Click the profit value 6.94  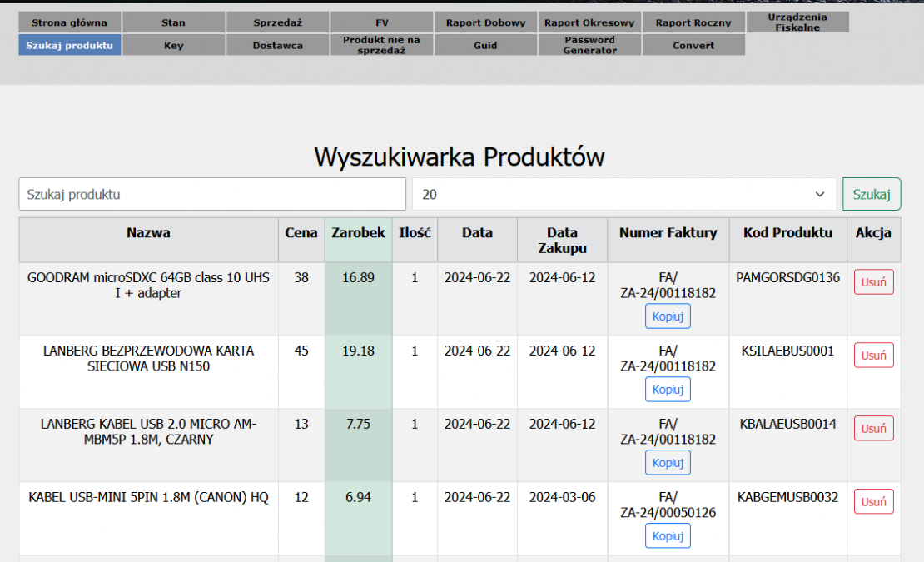[358, 497]
